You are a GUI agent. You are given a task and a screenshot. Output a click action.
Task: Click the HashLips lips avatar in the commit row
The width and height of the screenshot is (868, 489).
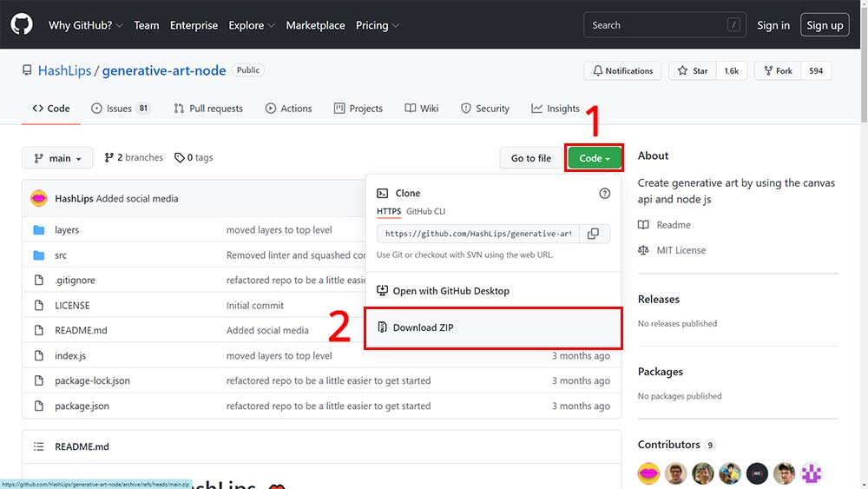tap(39, 198)
